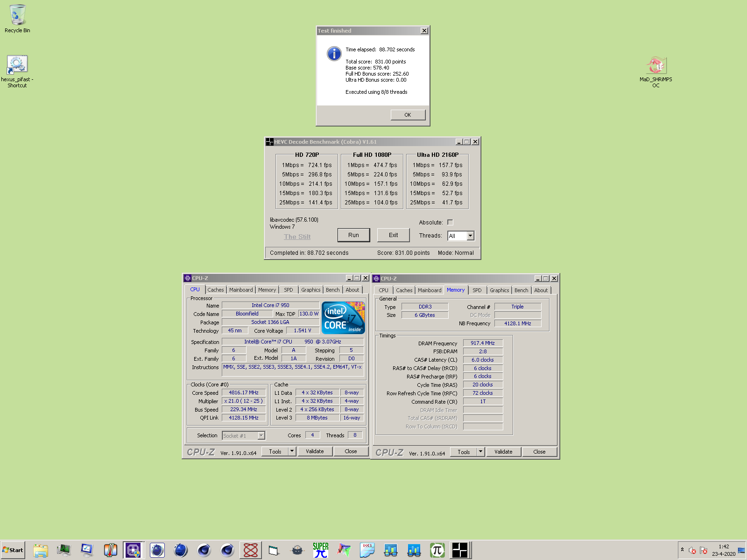Open the resource monitor taskbar icon

[x=64, y=550]
